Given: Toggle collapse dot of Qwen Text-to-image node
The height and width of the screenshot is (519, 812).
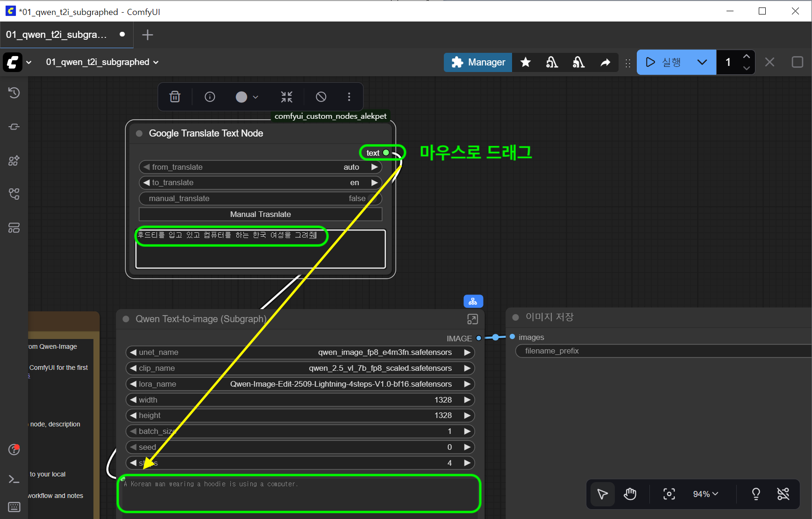Looking at the screenshot, I should coord(126,319).
